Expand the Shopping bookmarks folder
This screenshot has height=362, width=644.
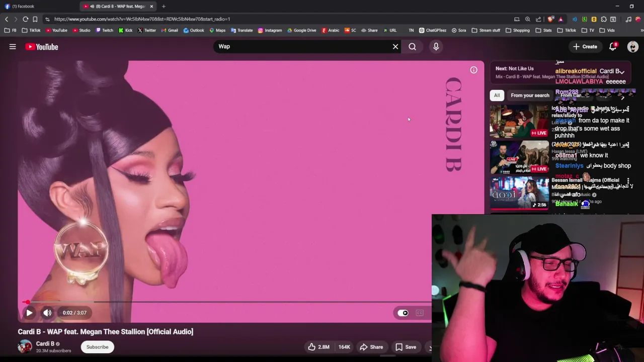[517, 30]
